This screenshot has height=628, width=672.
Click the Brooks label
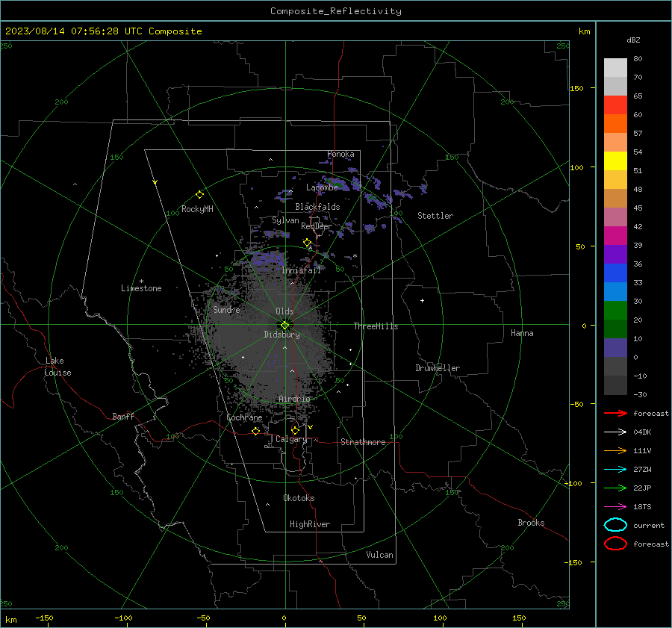[x=531, y=523]
